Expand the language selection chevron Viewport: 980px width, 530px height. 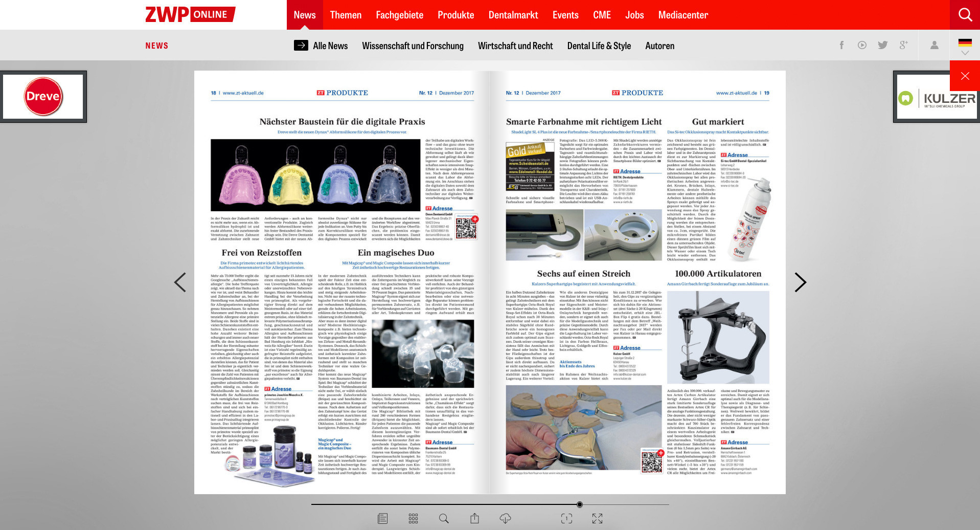pos(965,53)
